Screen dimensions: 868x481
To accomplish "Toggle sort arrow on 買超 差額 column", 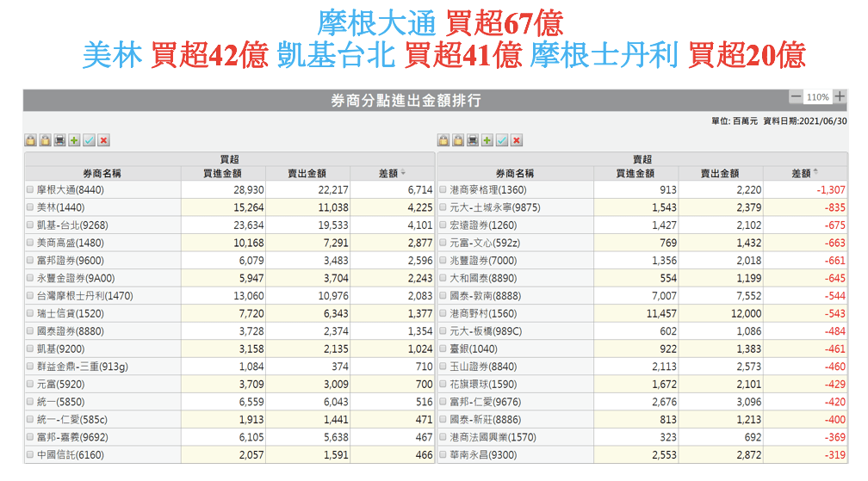I will click(x=403, y=173).
